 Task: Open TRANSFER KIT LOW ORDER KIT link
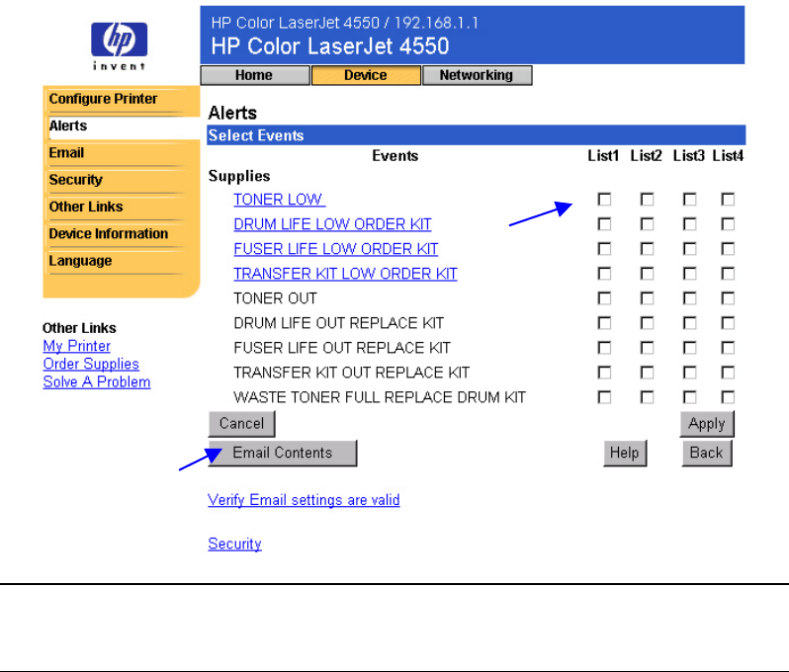tap(346, 274)
